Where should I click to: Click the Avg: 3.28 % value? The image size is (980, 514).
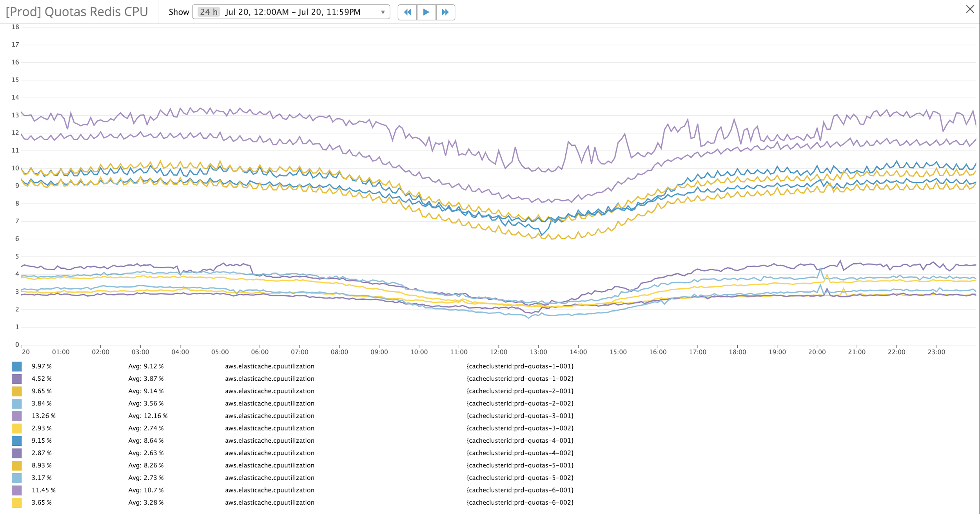[x=146, y=503]
